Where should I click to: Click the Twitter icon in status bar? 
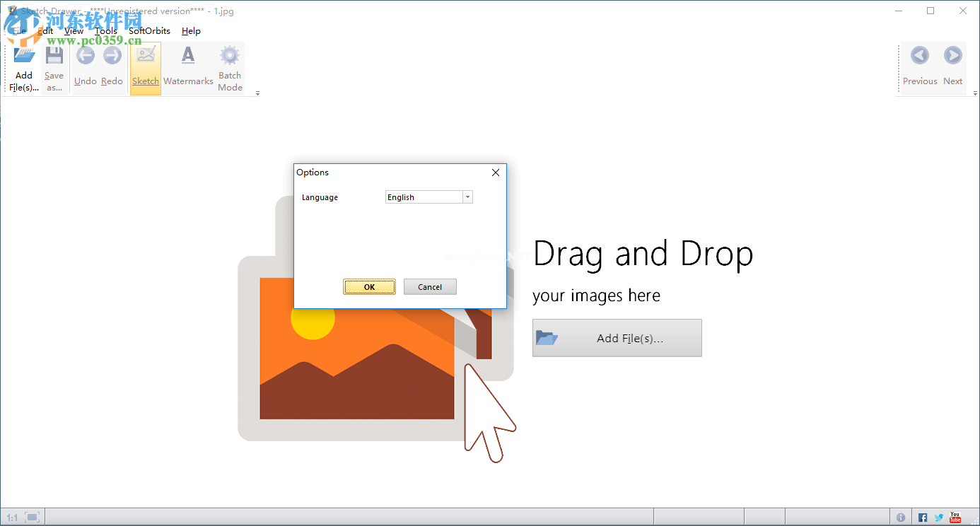point(939,518)
